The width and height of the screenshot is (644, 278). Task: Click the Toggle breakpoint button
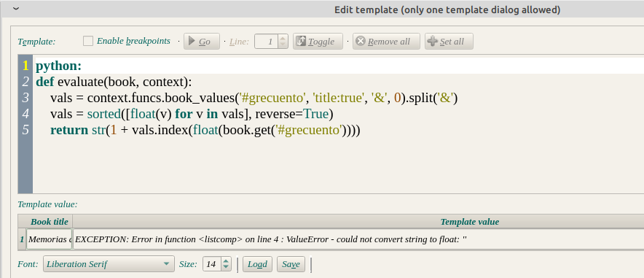[x=318, y=42]
